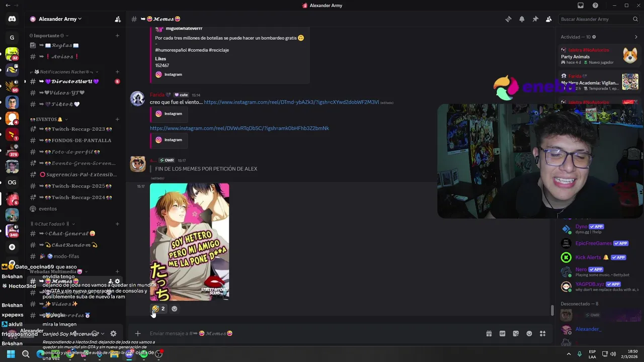Open Sugerencias-Pal-Extensib channel

tap(74, 174)
